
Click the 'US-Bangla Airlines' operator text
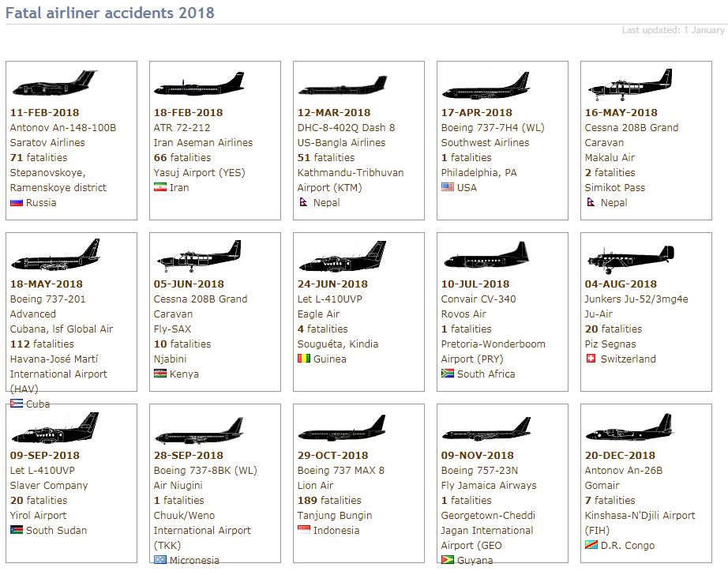(341, 143)
